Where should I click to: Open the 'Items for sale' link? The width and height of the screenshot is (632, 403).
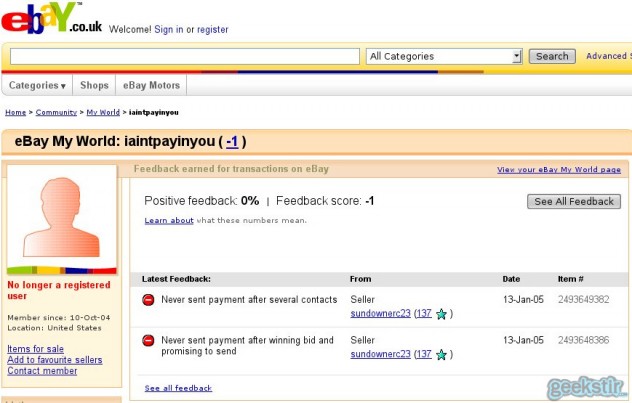click(35, 349)
